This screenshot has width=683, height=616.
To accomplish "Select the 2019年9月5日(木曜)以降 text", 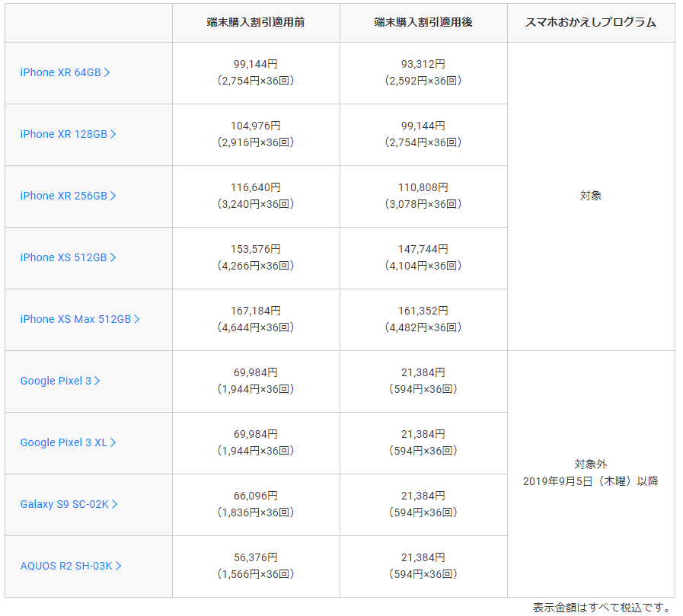I will point(591,481).
